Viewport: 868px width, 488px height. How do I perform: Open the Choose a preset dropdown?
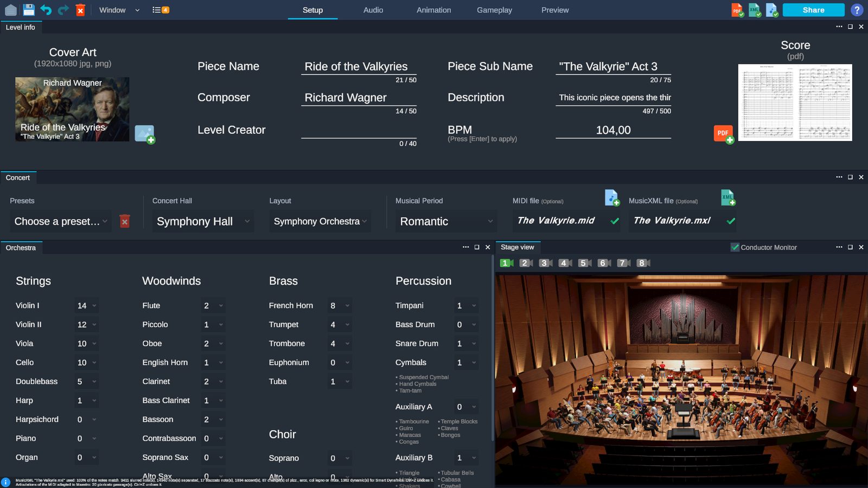click(61, 221)
